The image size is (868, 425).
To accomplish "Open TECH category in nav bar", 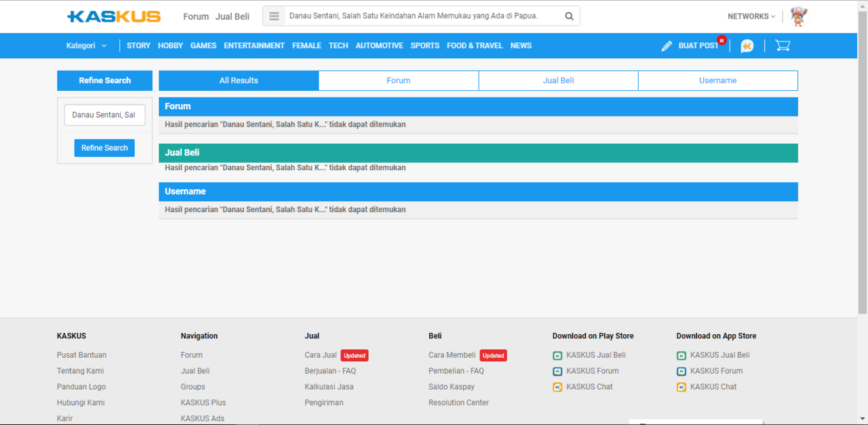I will click(x=338, y=45).
